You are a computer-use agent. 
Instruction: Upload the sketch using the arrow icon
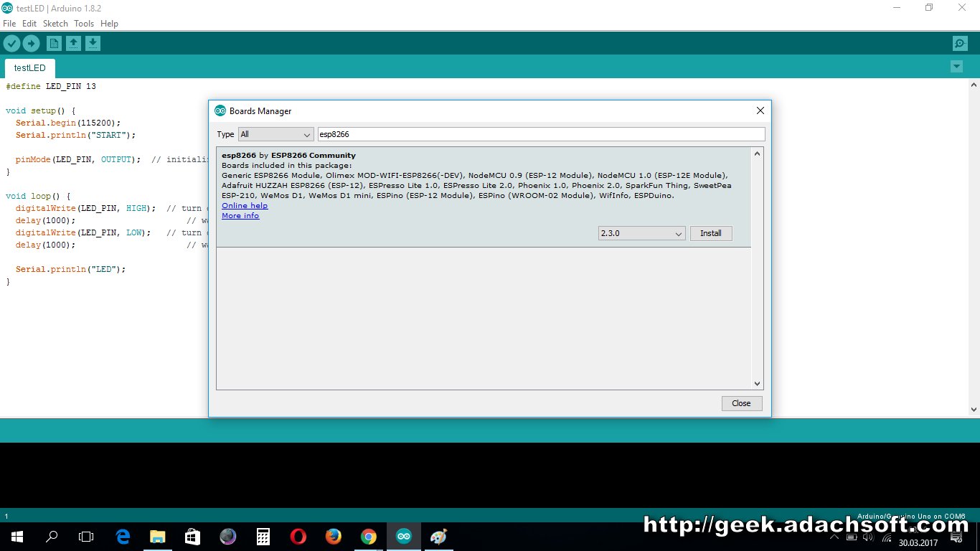point(32,43)
